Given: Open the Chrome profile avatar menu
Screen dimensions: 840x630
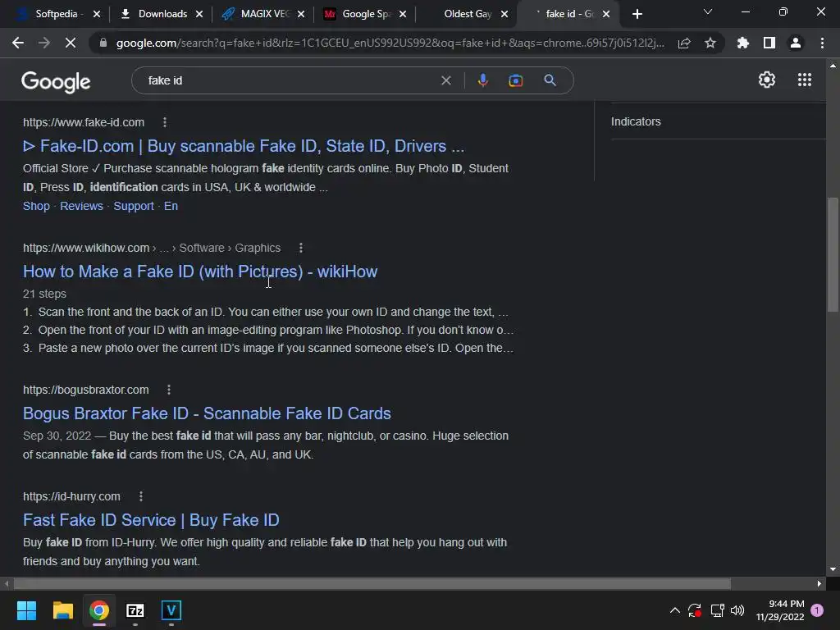Looking at the screenshot, I should tap(796, 43).
